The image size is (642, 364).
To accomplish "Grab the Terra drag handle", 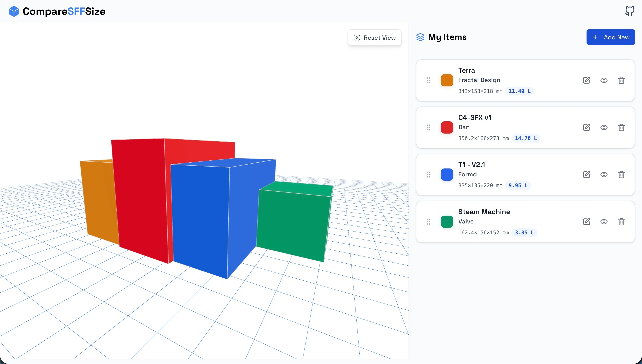I will (x=428, y=80).
